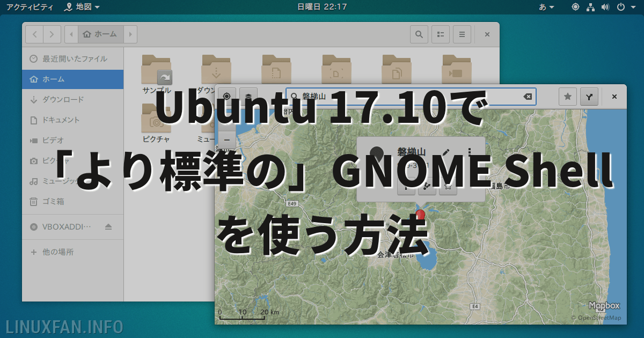Toggle the route planner button
Image resolution: width=644 pixels, height=338 pixels.
click(589, 97)
